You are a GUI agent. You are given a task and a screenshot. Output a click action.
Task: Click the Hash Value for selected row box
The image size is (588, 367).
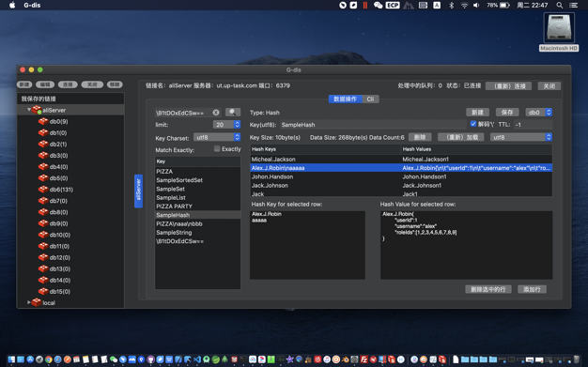click(466, 245)
